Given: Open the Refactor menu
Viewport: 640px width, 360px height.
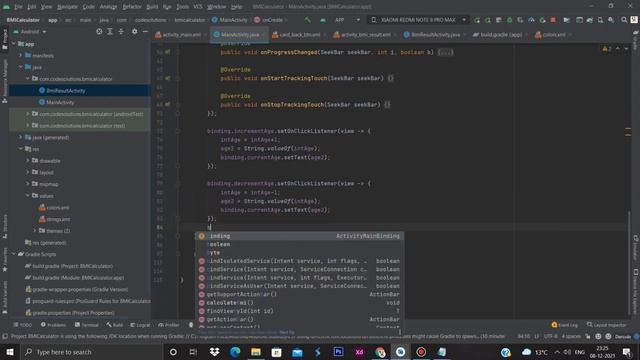Looking at the screenshot, I should click(132, 7).
